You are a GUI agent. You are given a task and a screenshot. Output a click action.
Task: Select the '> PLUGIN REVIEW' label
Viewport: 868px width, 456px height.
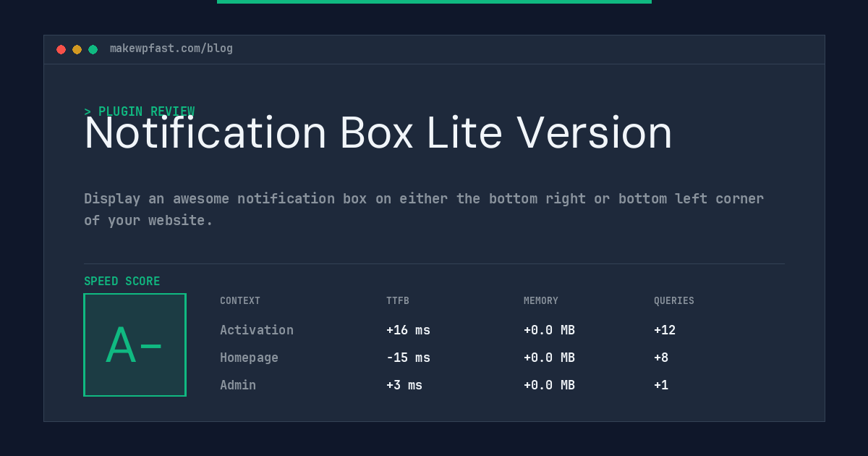139,111
